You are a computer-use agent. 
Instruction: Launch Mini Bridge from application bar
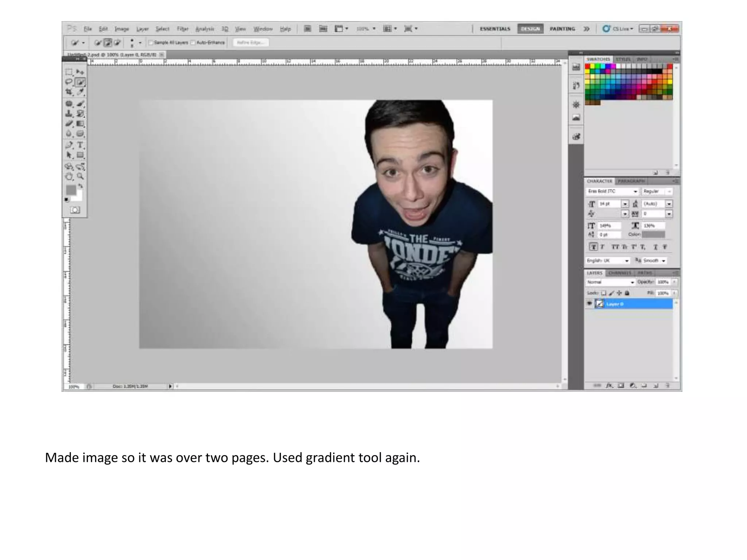(x=323, y=28)
